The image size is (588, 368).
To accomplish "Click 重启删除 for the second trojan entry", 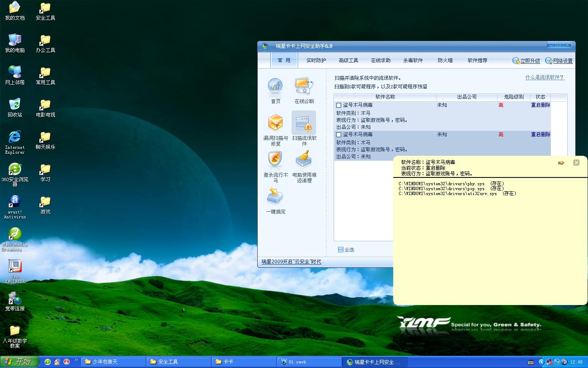I will click(x=540, y=135).
